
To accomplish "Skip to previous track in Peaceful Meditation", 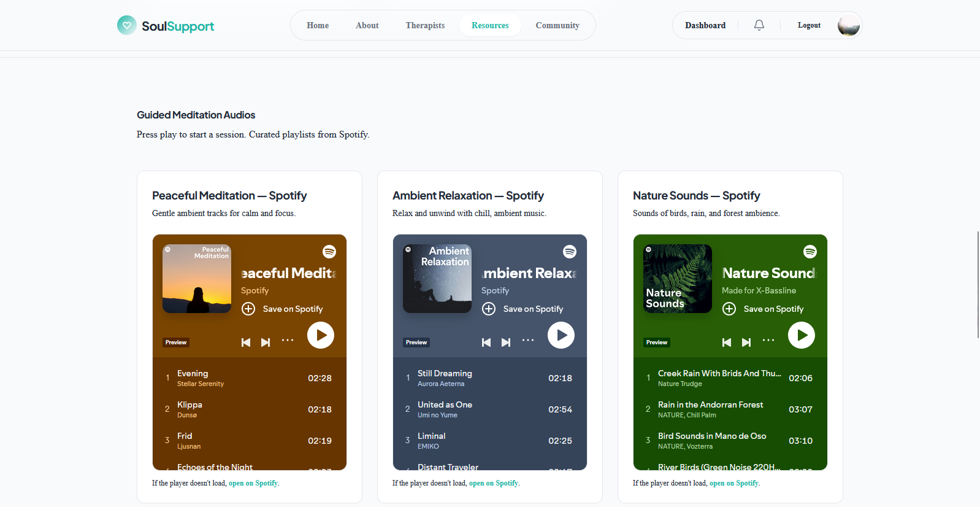I will point(246,343).
